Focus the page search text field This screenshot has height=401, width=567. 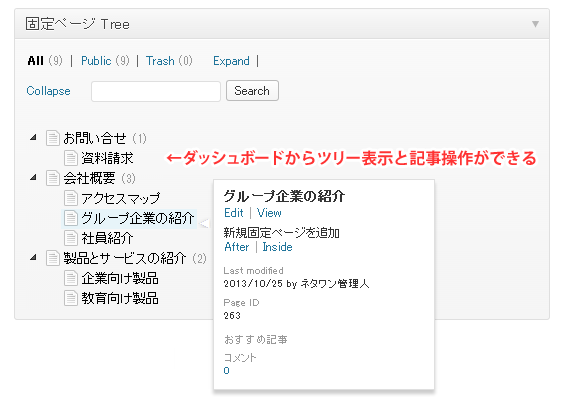(x=156, y=91)
